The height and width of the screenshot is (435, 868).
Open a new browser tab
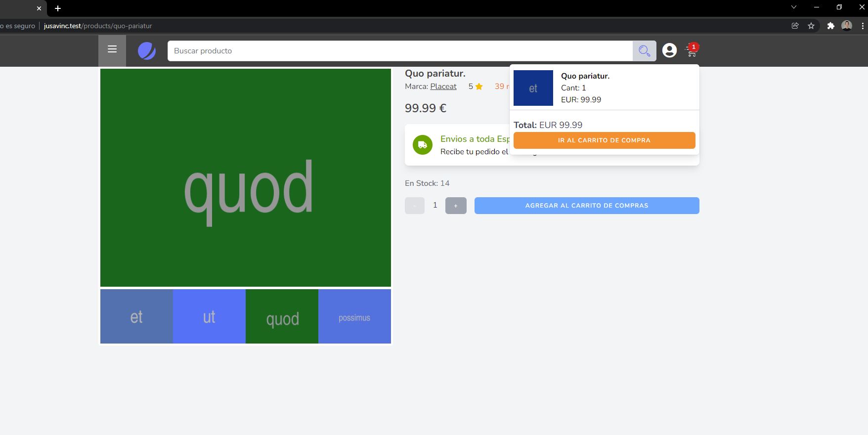tap(58, 8)
